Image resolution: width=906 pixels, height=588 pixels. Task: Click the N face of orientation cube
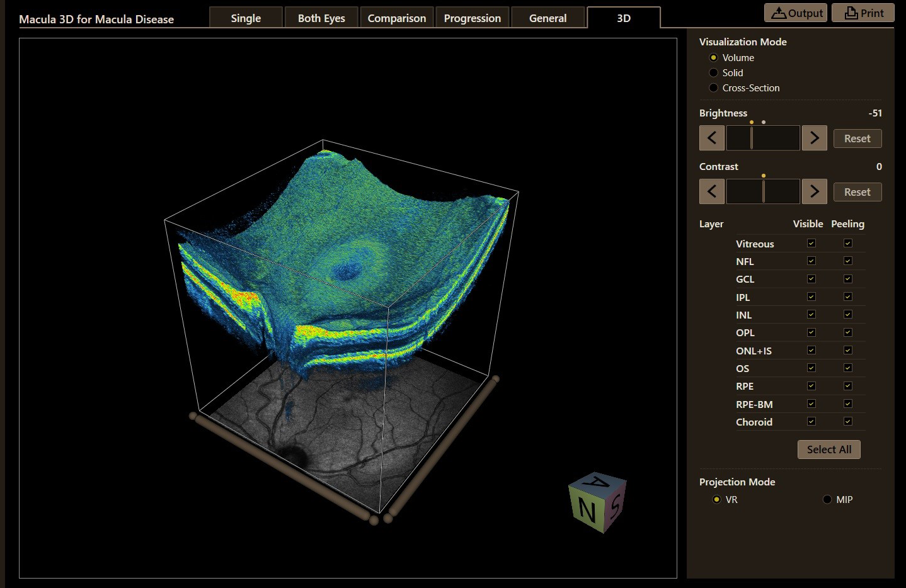pos(587,510)
